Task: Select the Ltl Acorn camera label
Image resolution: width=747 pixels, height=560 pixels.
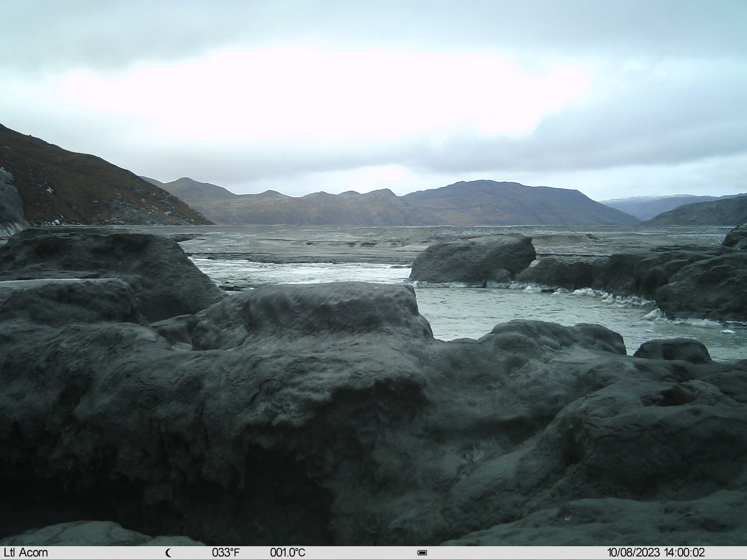Action: pos(26,553)
